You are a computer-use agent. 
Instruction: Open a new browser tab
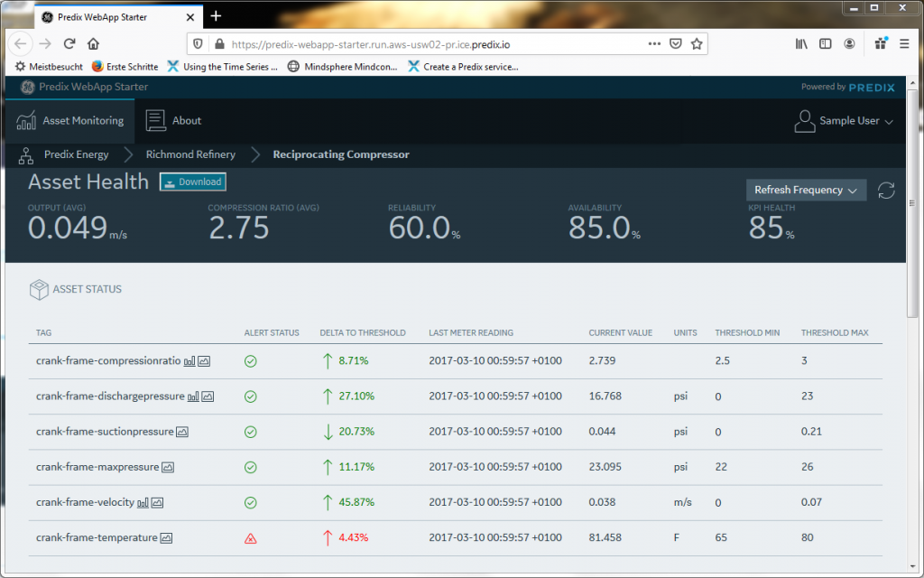pyautogui.click(x=216, y=16)
